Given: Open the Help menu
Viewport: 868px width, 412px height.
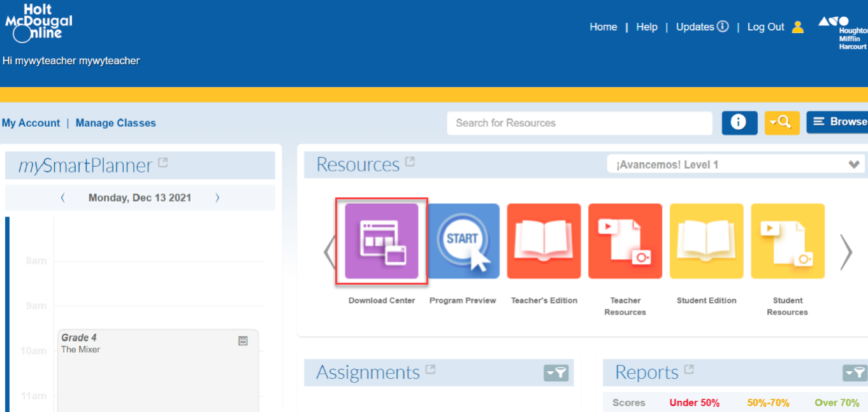Looking at the screenshot, I should pos(647,26).
